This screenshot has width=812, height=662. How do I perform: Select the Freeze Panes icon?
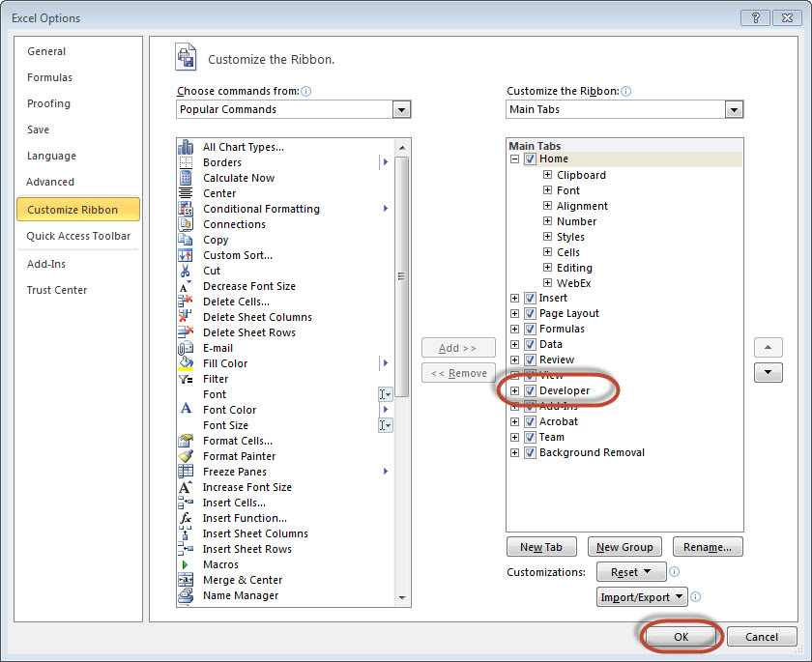point(186,472)
